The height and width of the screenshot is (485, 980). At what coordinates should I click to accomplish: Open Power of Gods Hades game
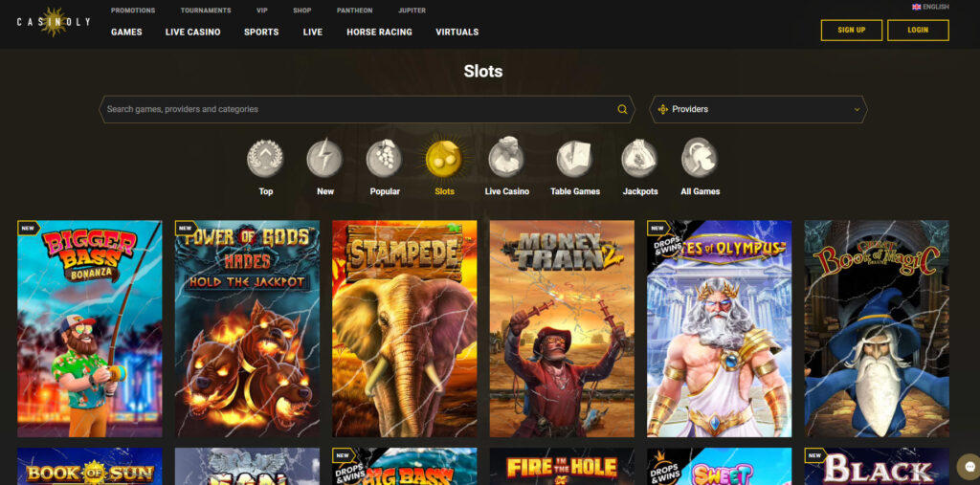248,329
